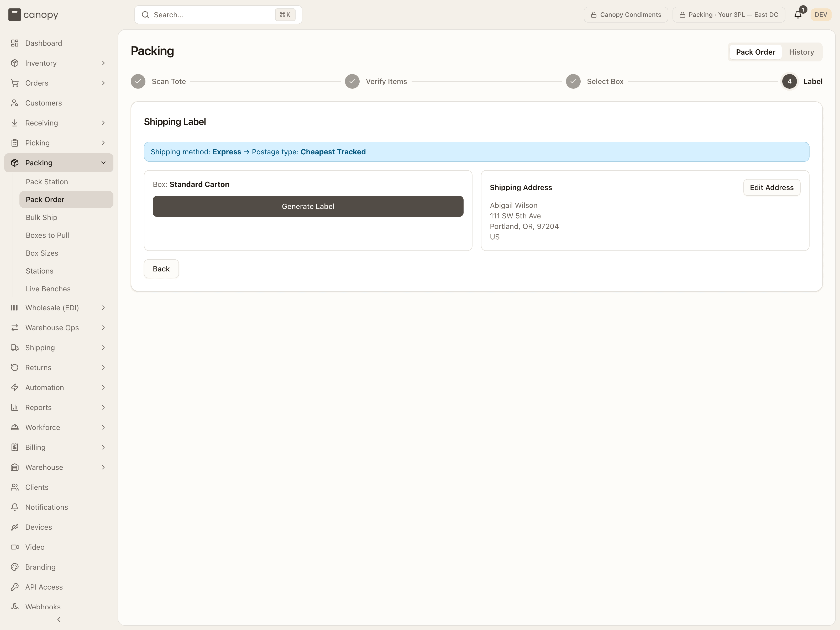Expand the Inventory chevron

click(103, 63)
